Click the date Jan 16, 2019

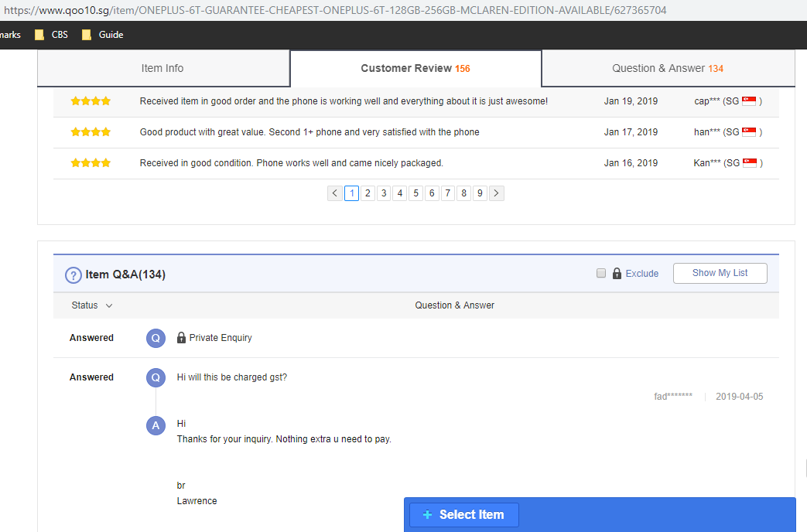[631, 162]
